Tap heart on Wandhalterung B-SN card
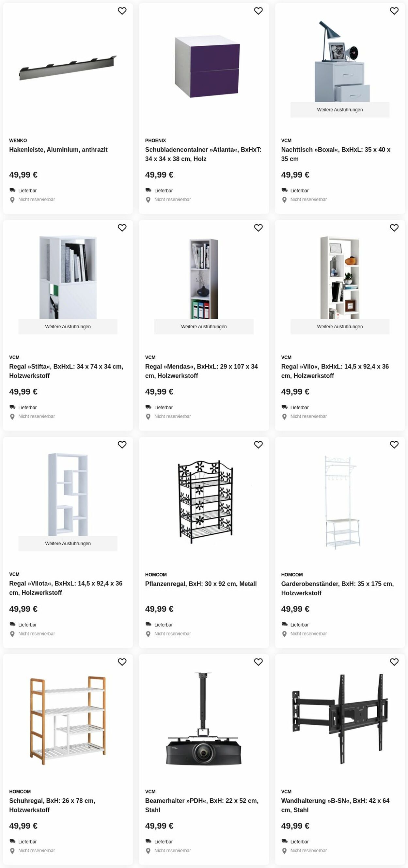The width and height of the screenshot is (408, 868). [x=394, y=662]
